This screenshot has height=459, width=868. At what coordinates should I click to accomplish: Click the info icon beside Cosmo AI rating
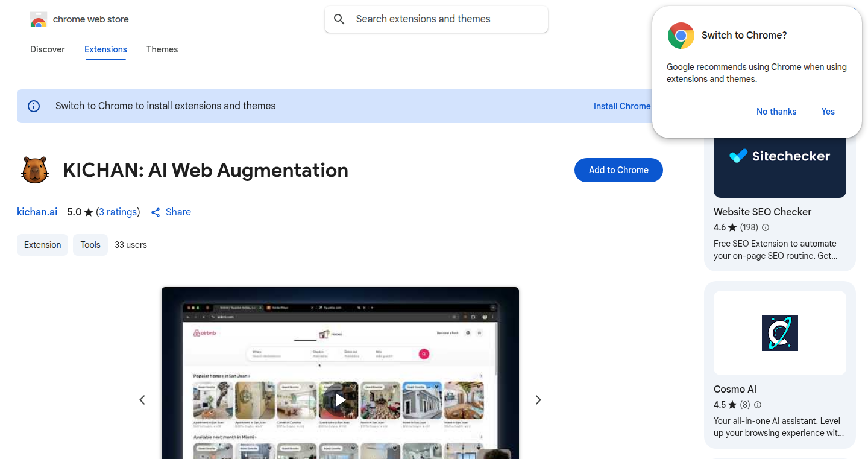point(758,405)
